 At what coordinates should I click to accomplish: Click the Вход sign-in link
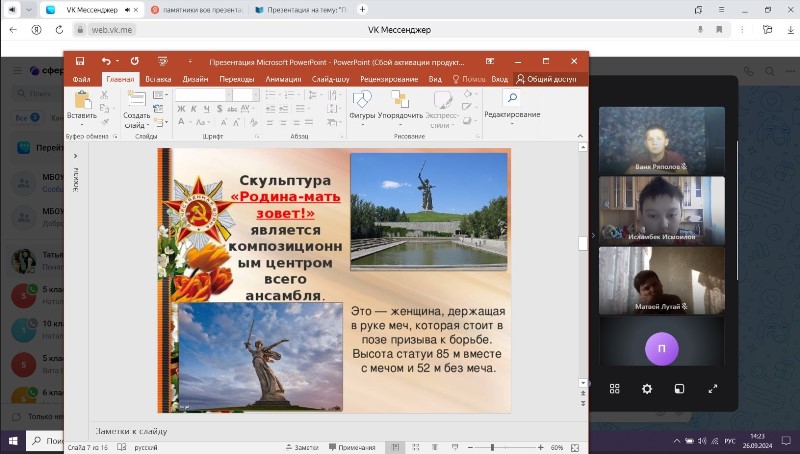pos(499,79)
